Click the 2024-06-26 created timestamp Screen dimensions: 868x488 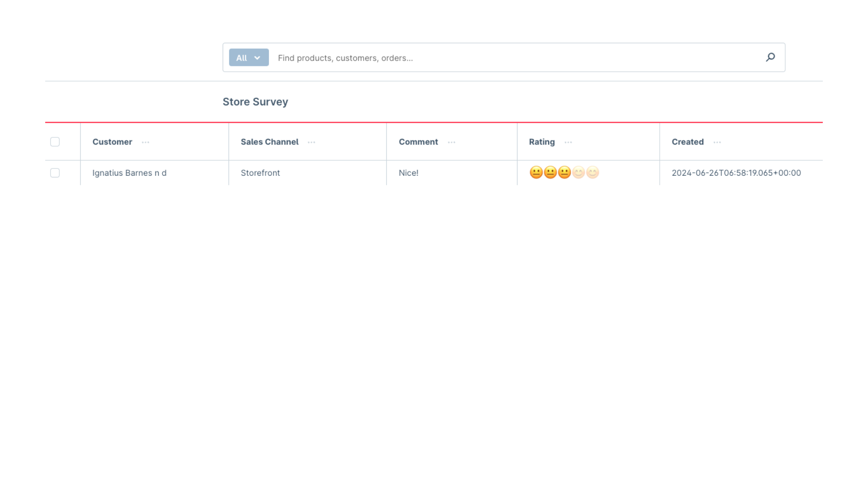point(736,173)
